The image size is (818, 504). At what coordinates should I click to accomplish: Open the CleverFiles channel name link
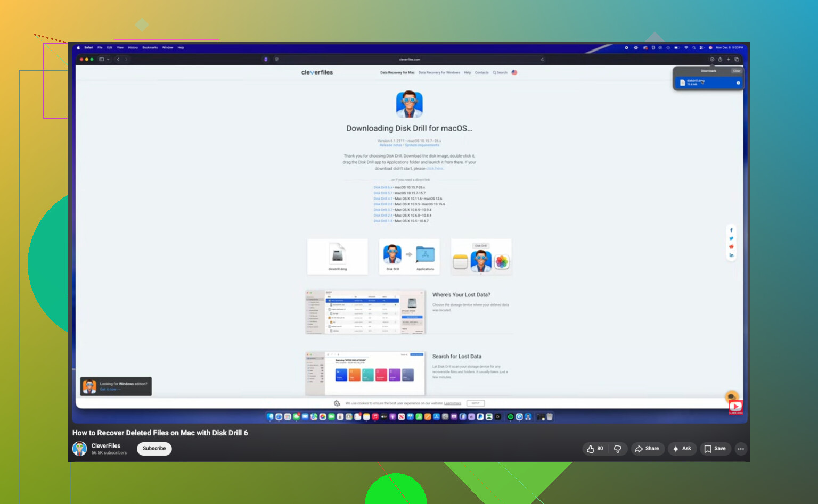tap(106, 446)
